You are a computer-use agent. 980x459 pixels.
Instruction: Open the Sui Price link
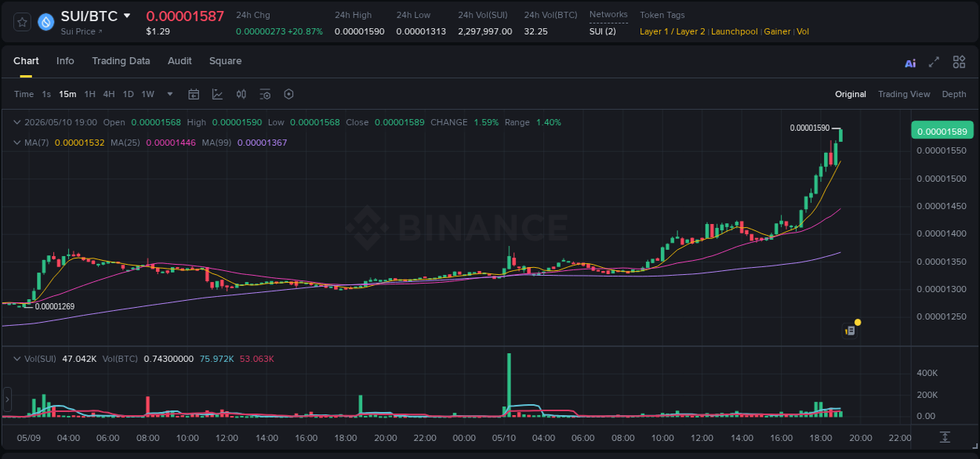point(82,31)
